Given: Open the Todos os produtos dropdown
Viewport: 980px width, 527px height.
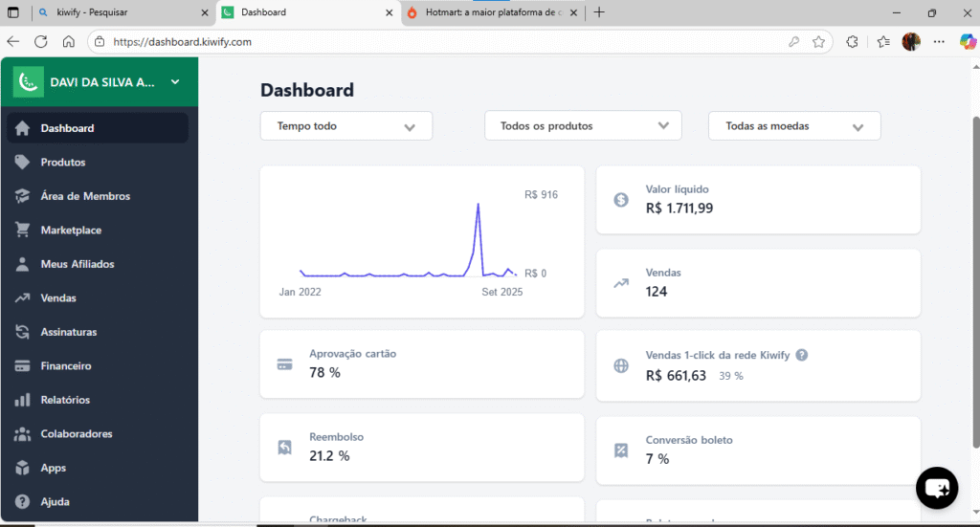Looking at the screenshot, I should [x=583, y=126].
